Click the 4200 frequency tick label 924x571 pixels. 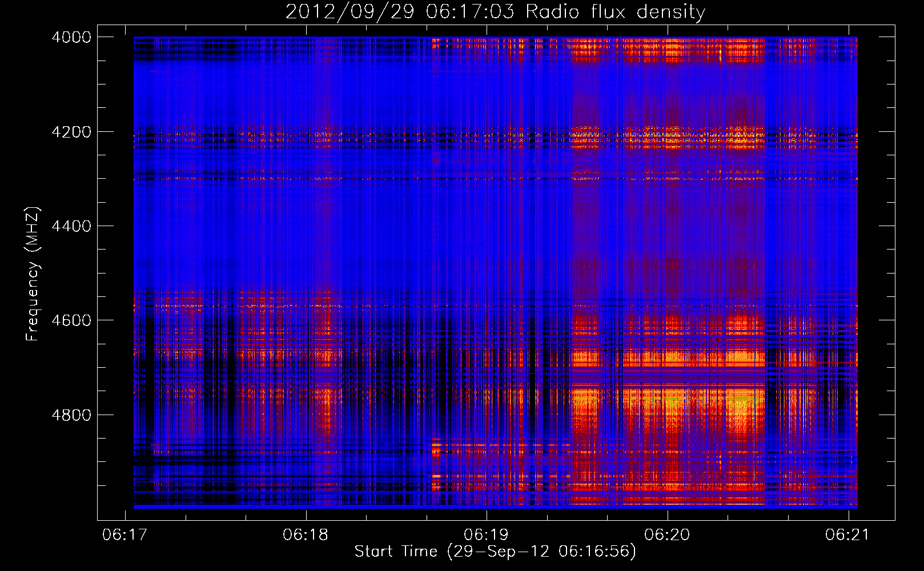[x=71, y=132]
